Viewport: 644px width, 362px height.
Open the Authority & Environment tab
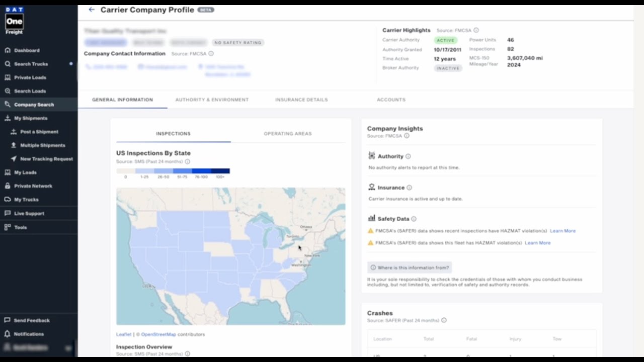click(212, 100)
